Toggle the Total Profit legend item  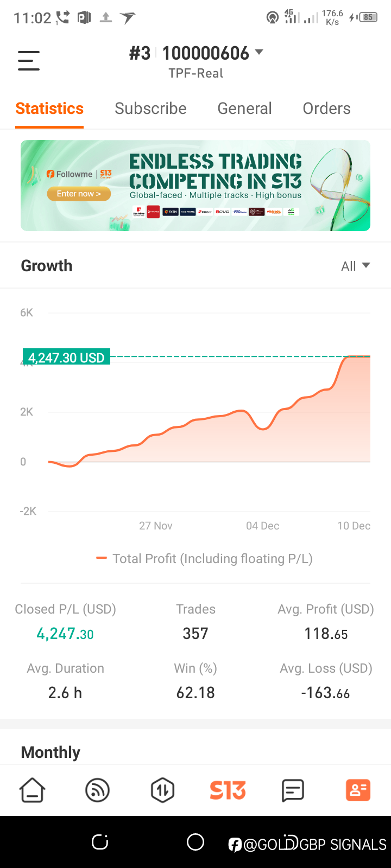pos(204,559)
